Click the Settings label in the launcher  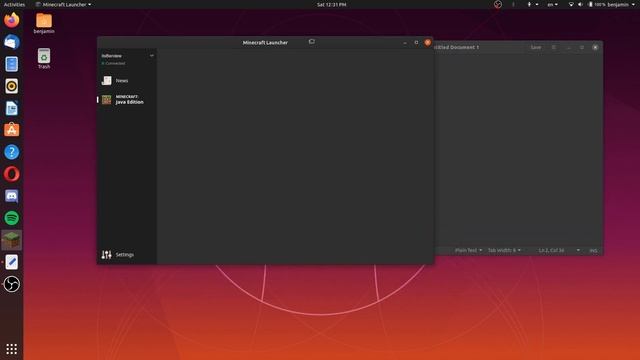click(x=124, y=255)
